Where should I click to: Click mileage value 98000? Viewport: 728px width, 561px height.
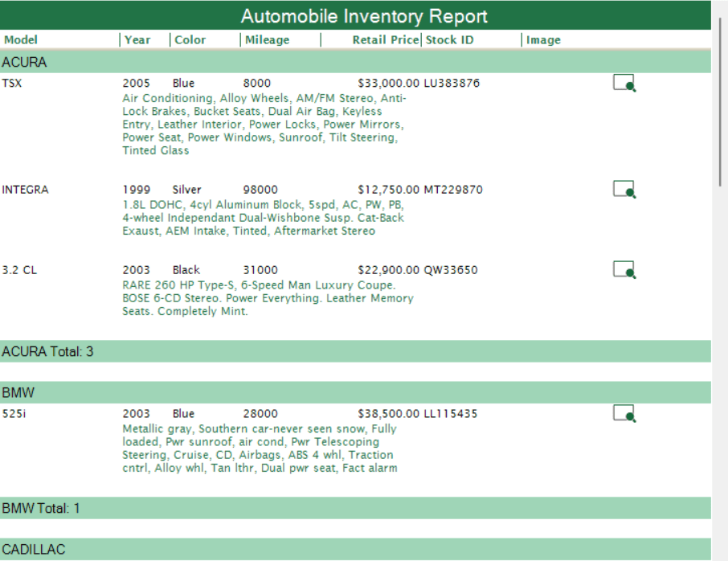click(x=260, y=190)
